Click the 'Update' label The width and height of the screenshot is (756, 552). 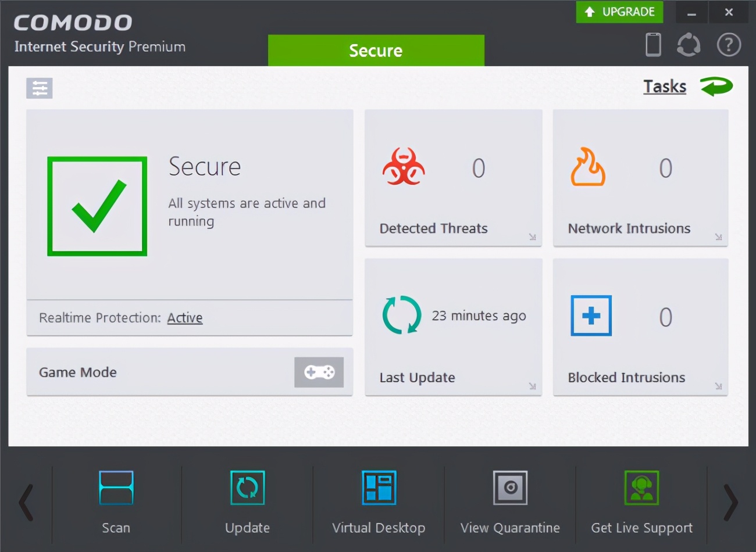click(248, 528)
